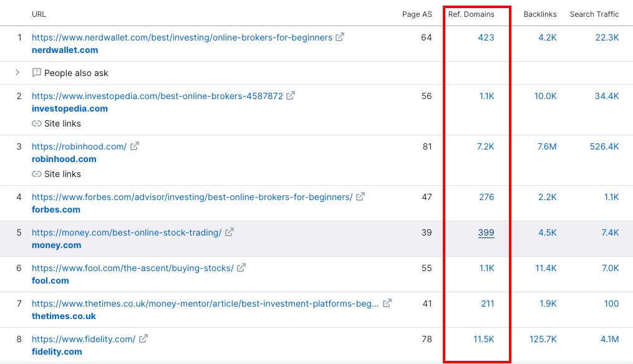Click Backlinks value 2.2K for forbes
The width and height of the screenshot is (633, 364).
(x=548, y=197)
